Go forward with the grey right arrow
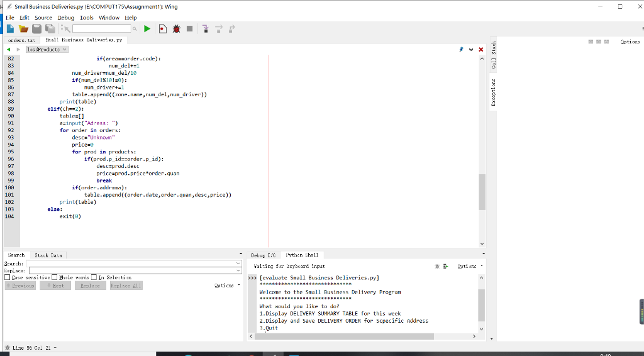This screenshot has height=356, width=644. [18, 49]
